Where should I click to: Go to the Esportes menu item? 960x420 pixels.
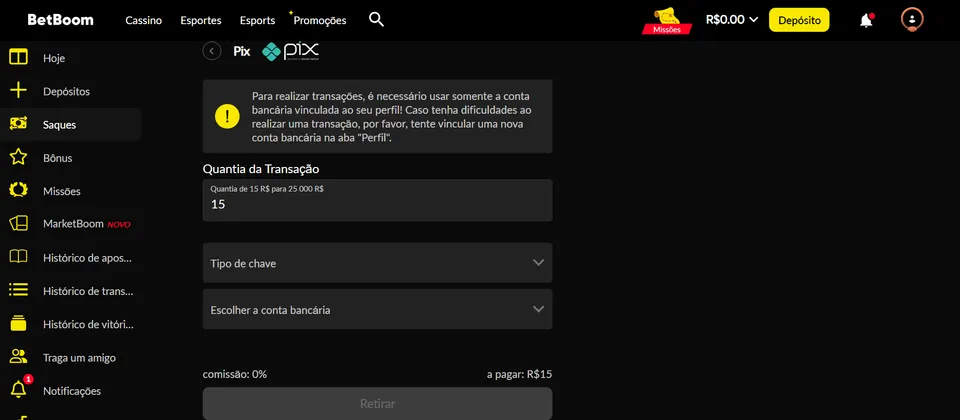point(201,20)
